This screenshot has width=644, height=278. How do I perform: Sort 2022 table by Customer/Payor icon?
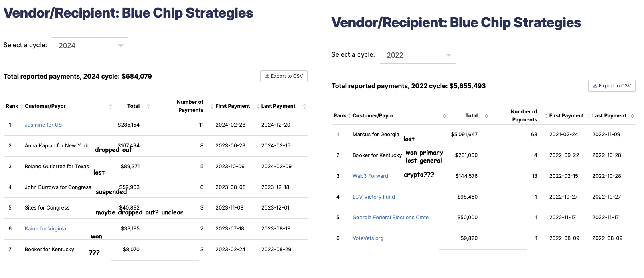click(444, 116)
